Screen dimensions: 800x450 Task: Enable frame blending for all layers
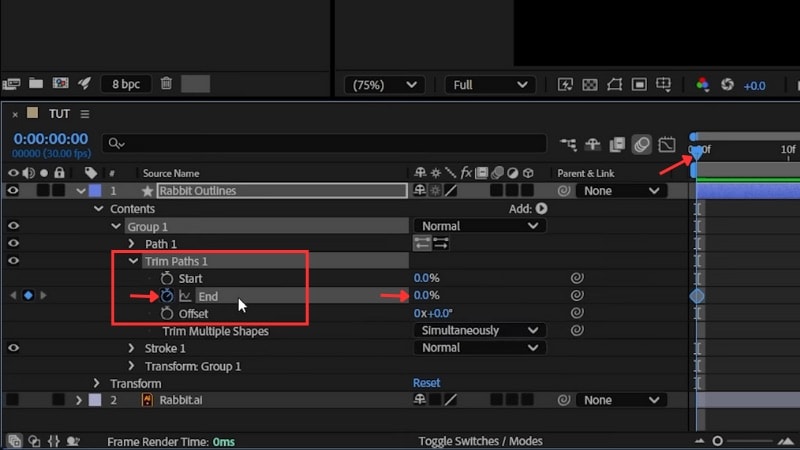(x=617, y=144)
